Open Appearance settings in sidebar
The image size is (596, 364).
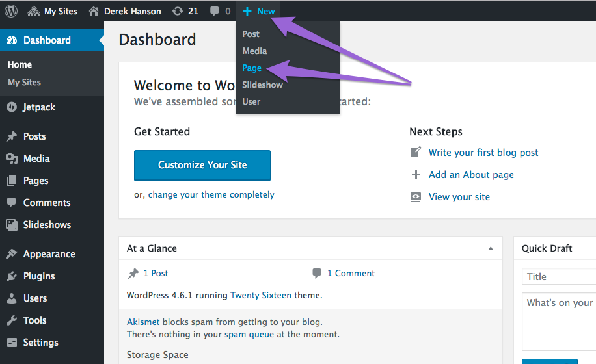point(49,254)
